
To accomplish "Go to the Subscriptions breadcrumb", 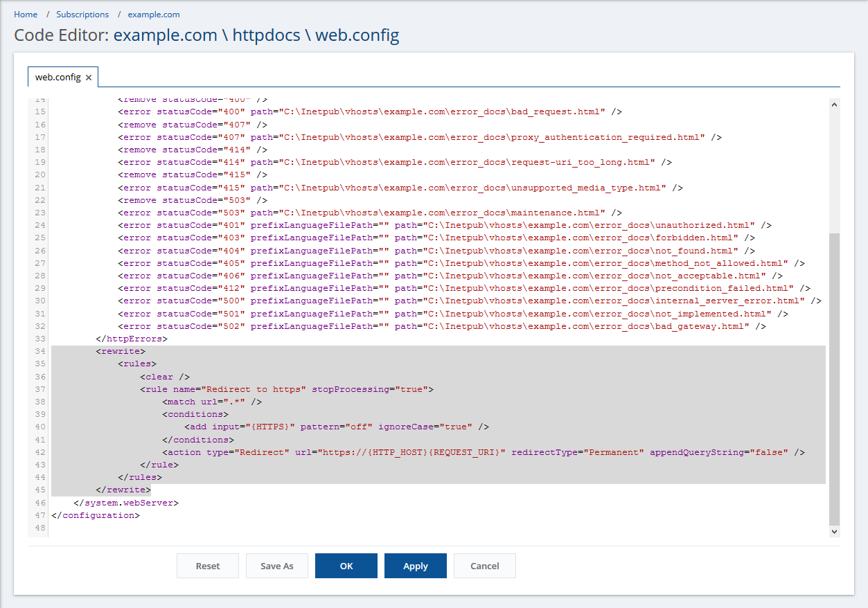I will (82, 15).
